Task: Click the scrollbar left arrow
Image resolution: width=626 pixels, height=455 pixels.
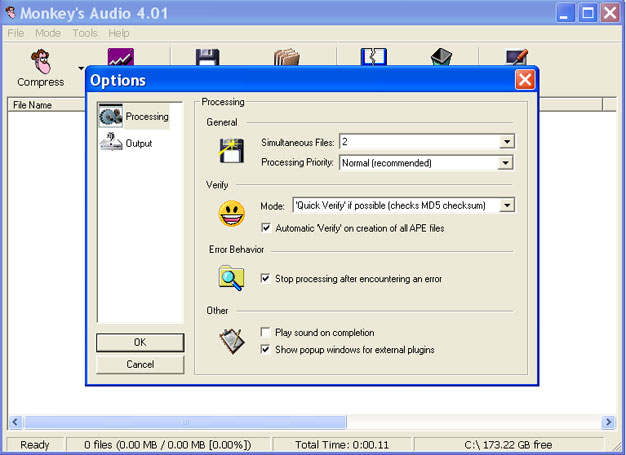Action: click(x=15, y=422)
